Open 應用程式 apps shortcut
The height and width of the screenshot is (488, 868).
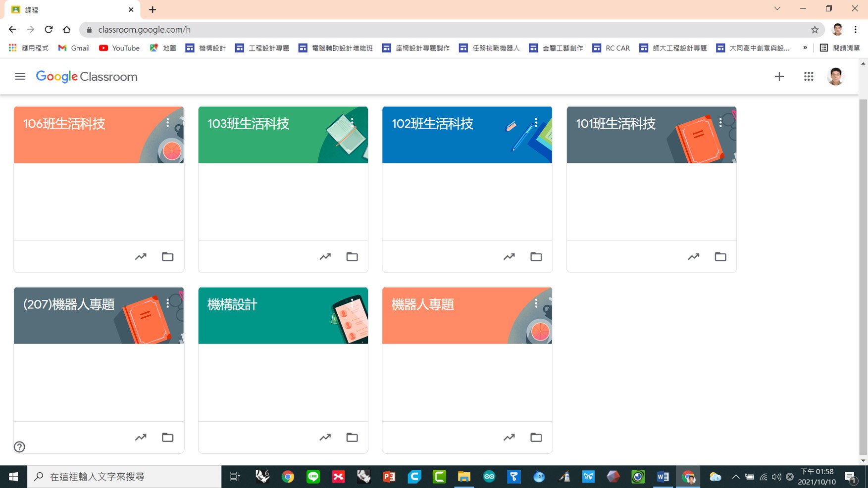pyautogui.click(x=29, y=48)
